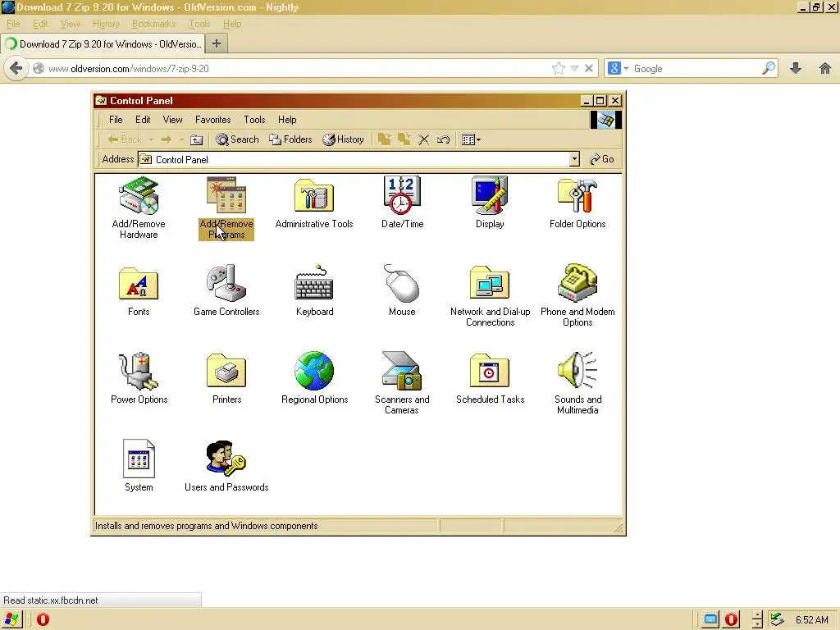
Task: Open Control Panel View menu
Action: click(172, 120)
